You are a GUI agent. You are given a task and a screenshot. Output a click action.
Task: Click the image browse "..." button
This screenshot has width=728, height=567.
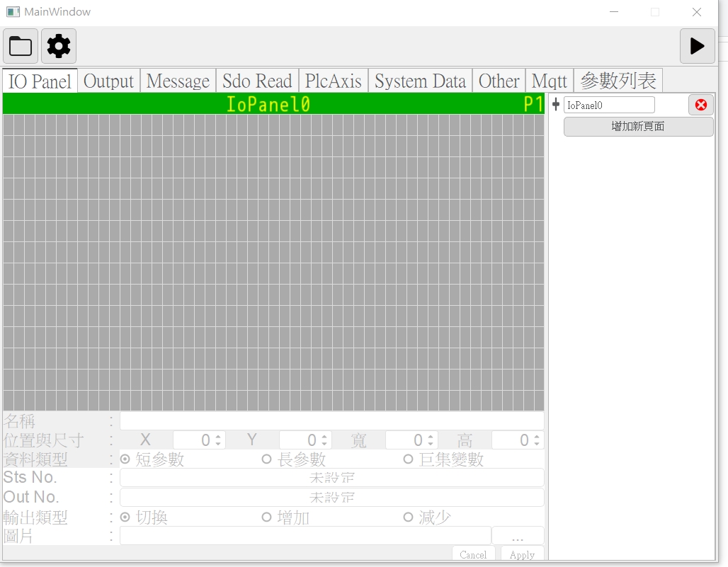point(518,537)
